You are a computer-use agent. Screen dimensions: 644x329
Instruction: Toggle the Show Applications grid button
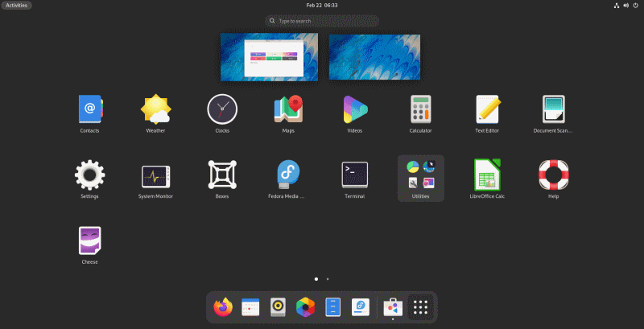pyautogui.click(x=420, y=306)
